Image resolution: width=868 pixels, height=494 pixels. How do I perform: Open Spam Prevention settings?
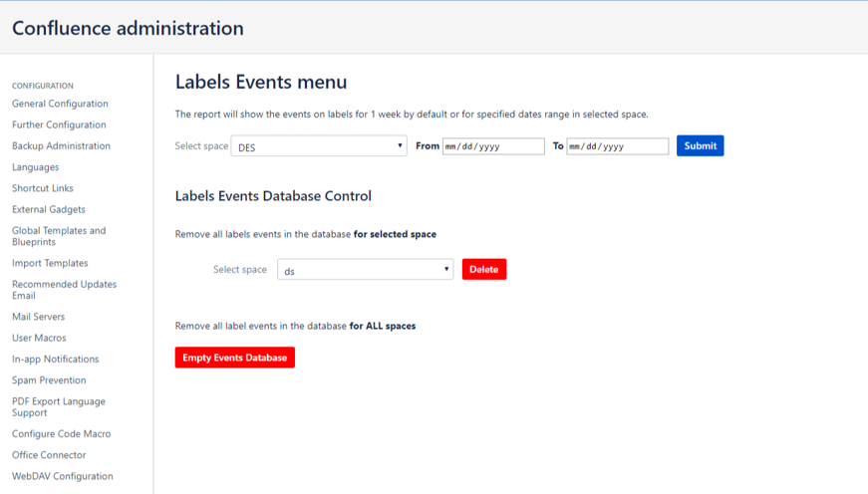[x=49, y=380]
